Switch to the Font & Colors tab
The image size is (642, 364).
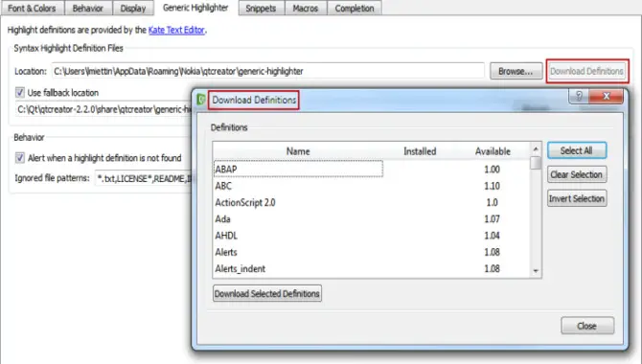[32, 9]
